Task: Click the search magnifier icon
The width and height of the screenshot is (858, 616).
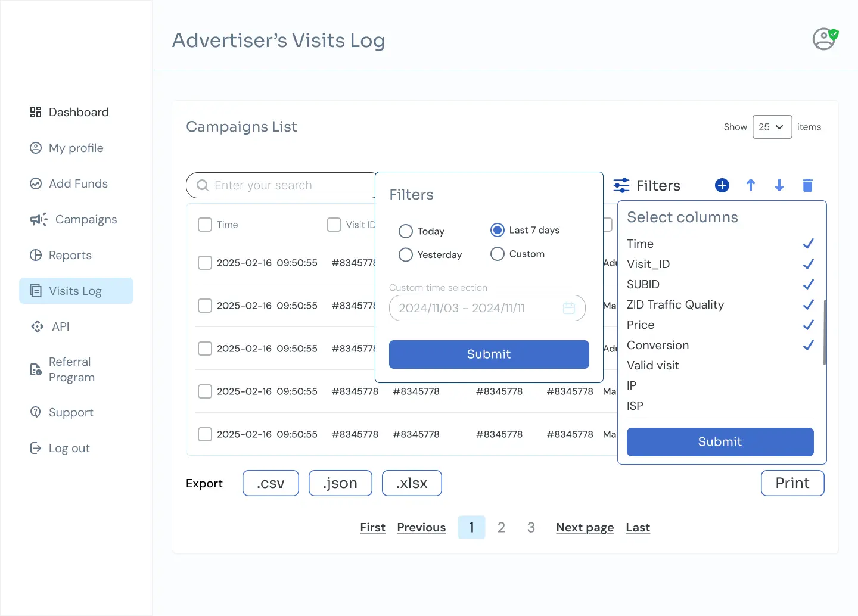Action: (x=203, y=185)
